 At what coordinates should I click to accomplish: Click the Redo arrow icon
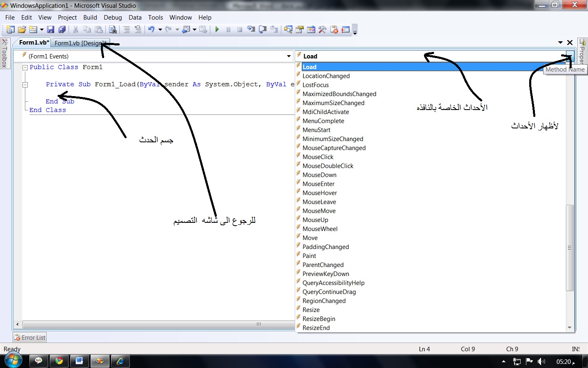pos(169,29)
